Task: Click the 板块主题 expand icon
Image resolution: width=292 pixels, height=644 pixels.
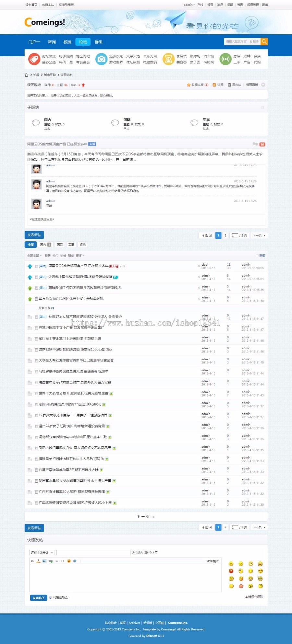Action: (x=53, y=308)
